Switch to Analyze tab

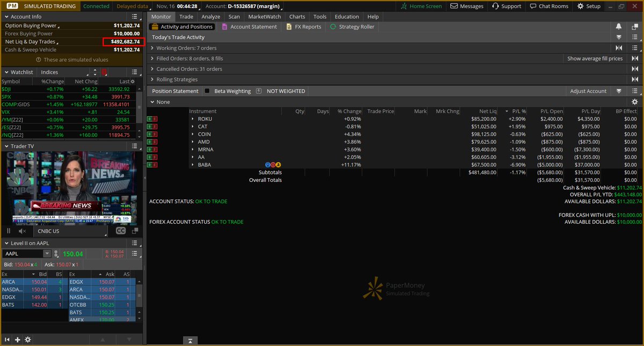[x=211, y=17]
